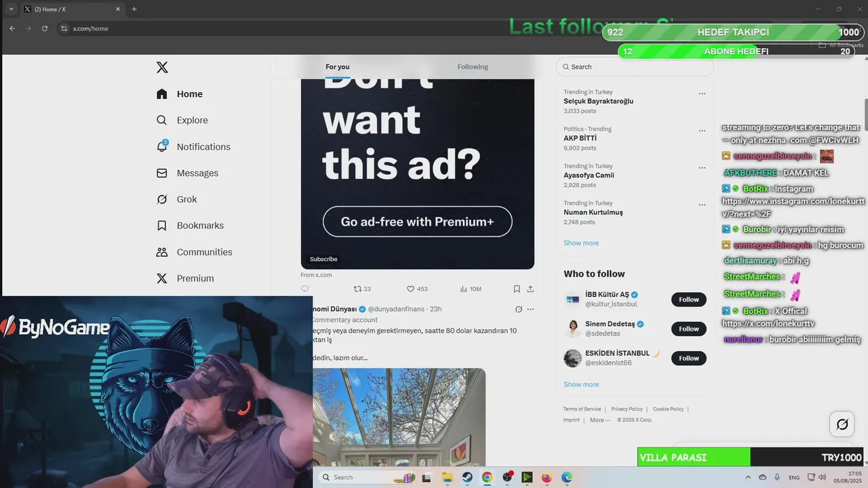This screenshot has width=868, height=488.
Task: Open Chrome from the taskbar
Action: tap(487, 477)
